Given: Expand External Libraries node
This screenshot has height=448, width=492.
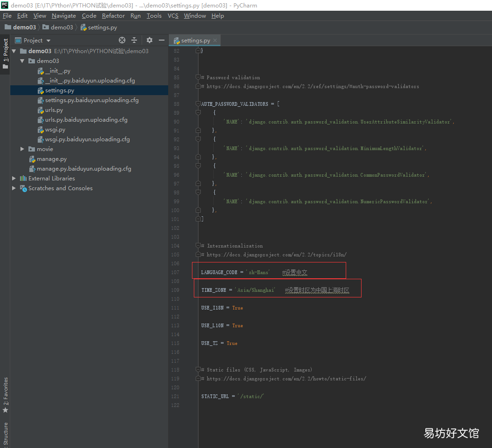Looking at the screenshot, I should (14, 179).
